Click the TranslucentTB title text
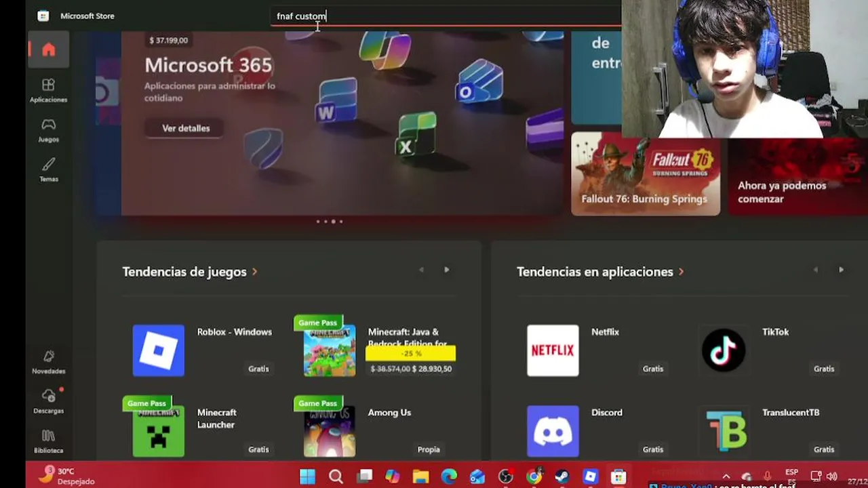This screenshot has height=488, width=868. tap(791, 413)
